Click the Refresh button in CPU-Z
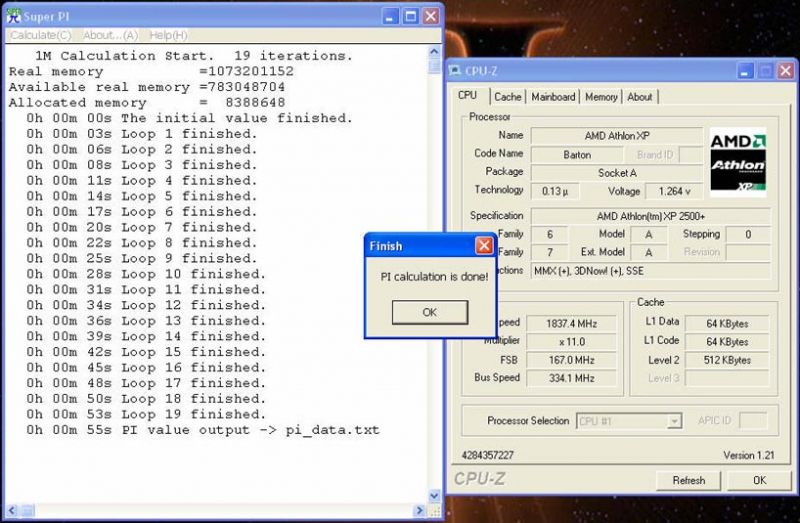The width and height of the screenshot is (800, 523). (688, 481)
